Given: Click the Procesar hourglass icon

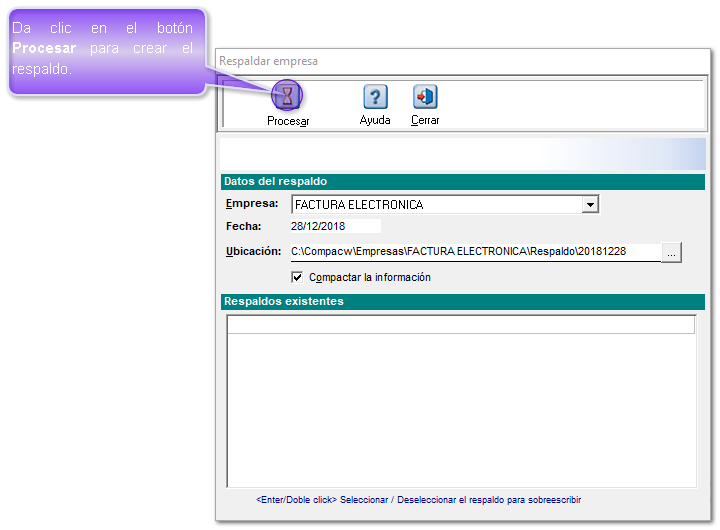Looking at the screenshot, I should 287,96.
